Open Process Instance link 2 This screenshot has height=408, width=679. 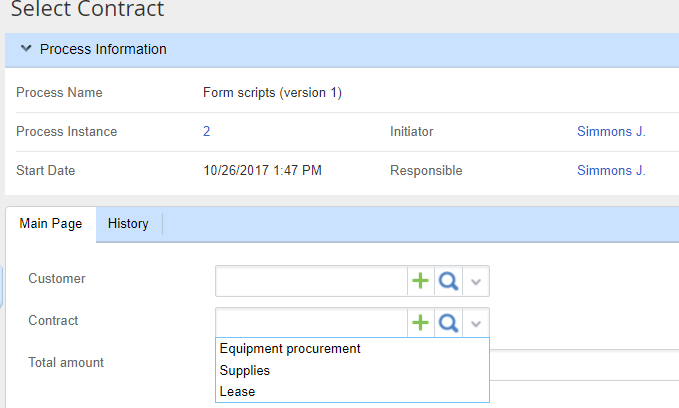point(206,131)
